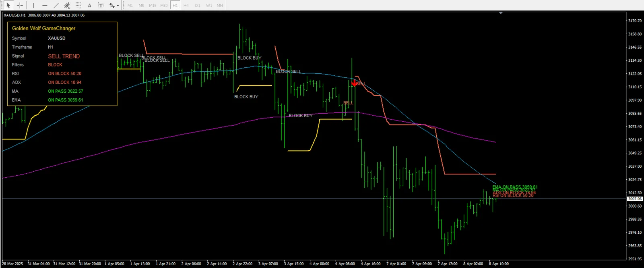This screenshot has width=644, height=268.
Task: Click the RSI ON BLOCK 50.20 value
Action: tap(65, 73)
